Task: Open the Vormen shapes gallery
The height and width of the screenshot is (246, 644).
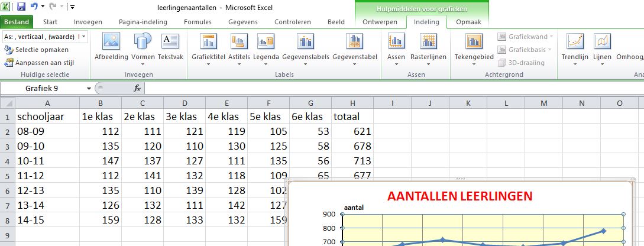Action: pos(143,48)
